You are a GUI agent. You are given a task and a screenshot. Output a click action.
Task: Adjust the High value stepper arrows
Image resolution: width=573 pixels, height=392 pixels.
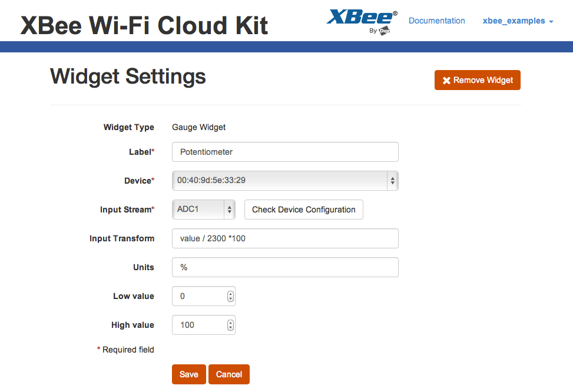pos(230,325)
